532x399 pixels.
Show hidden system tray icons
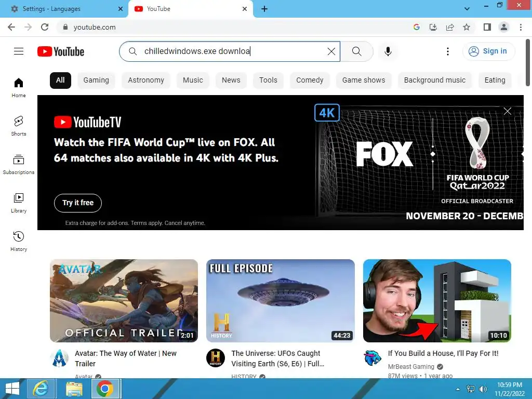click(458, 389)
